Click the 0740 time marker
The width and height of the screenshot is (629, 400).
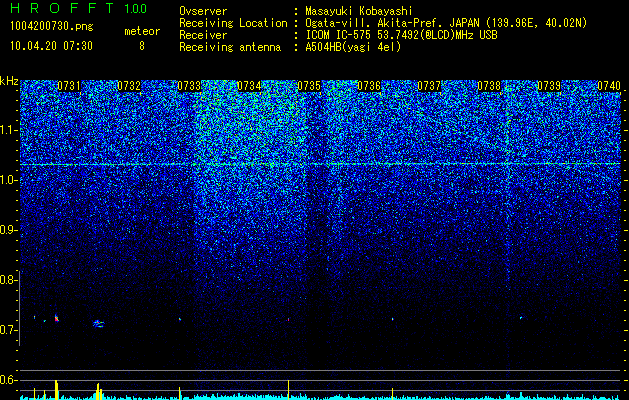pos(609,86)
